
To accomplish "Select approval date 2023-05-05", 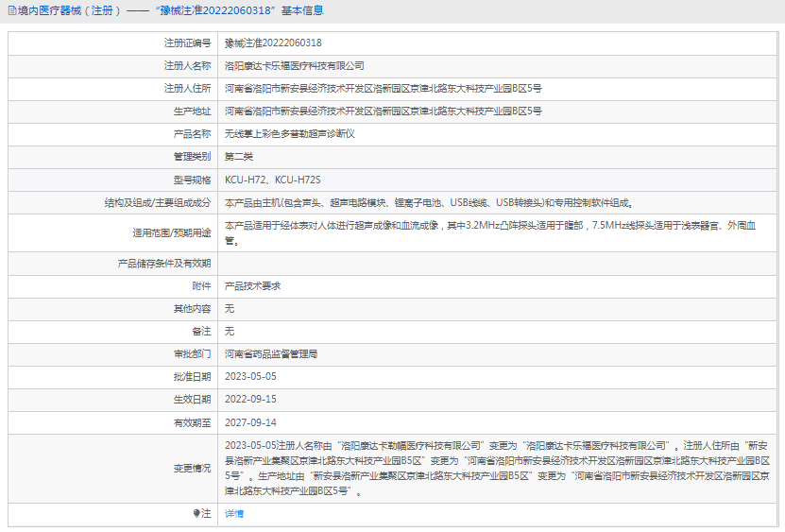I will point(250,377).
